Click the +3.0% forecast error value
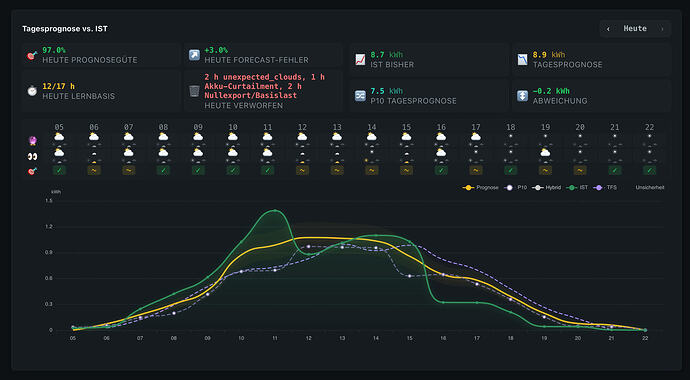The height and width of the screenshot is (380, 690). [216, 50]
